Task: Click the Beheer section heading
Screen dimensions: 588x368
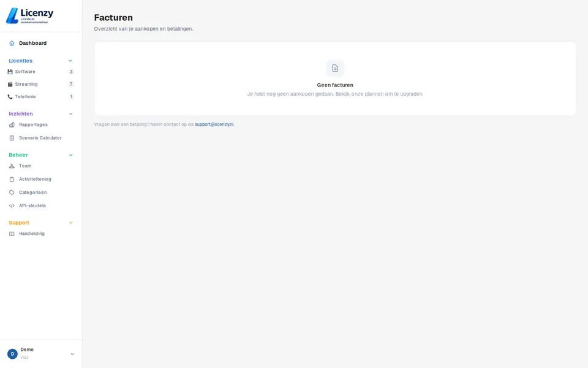Action: pos(18,155)
